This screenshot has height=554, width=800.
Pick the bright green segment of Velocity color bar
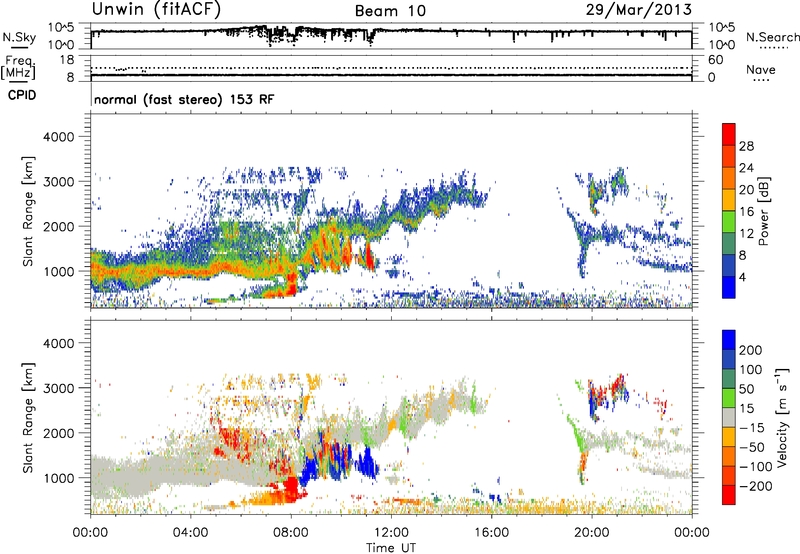click(x=729, y=398)
